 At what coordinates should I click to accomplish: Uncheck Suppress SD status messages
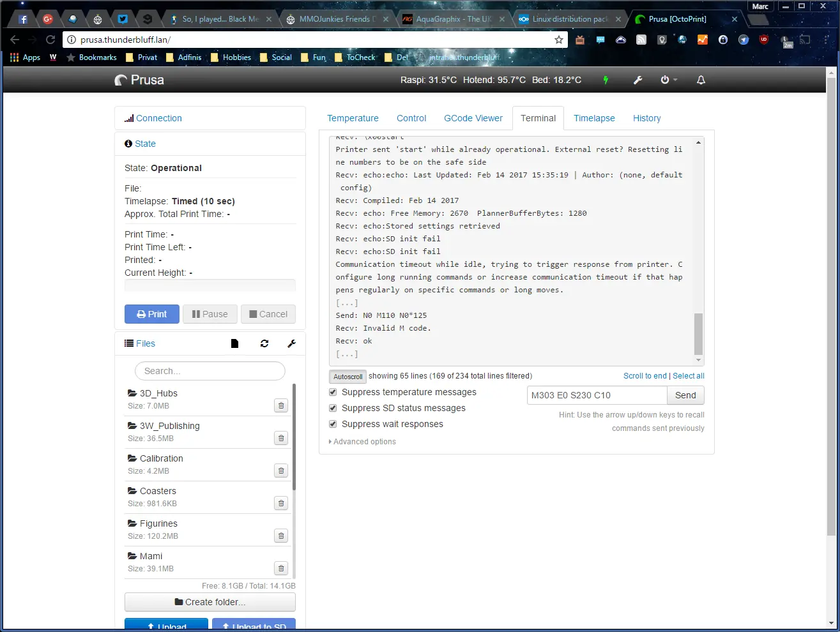333,408
